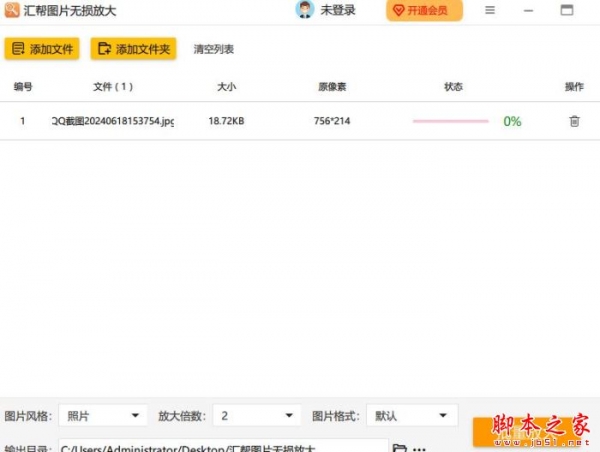This screenshot has height=452, width=600.
Task: Click the 添加文件夹 button
Action: (134, 49)
